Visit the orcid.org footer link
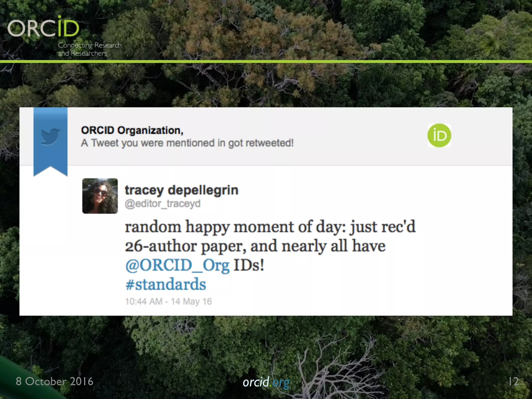 [x=266, y=382]
